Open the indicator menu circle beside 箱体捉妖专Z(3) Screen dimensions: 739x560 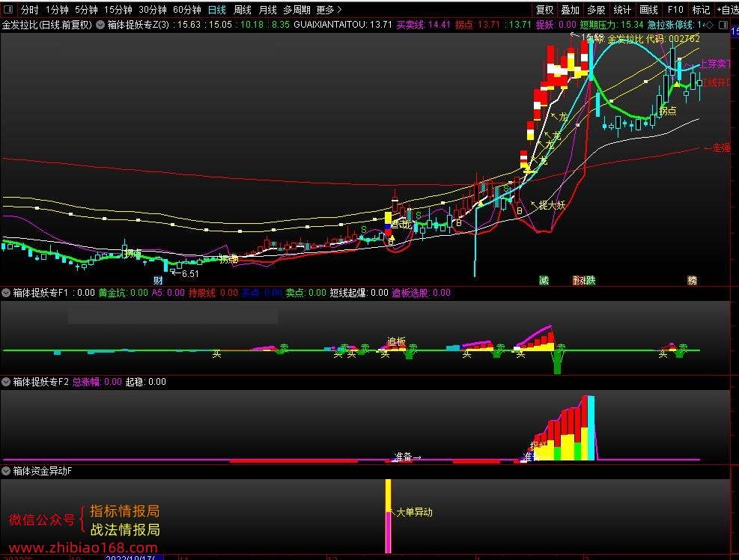(x=100, y=25)
